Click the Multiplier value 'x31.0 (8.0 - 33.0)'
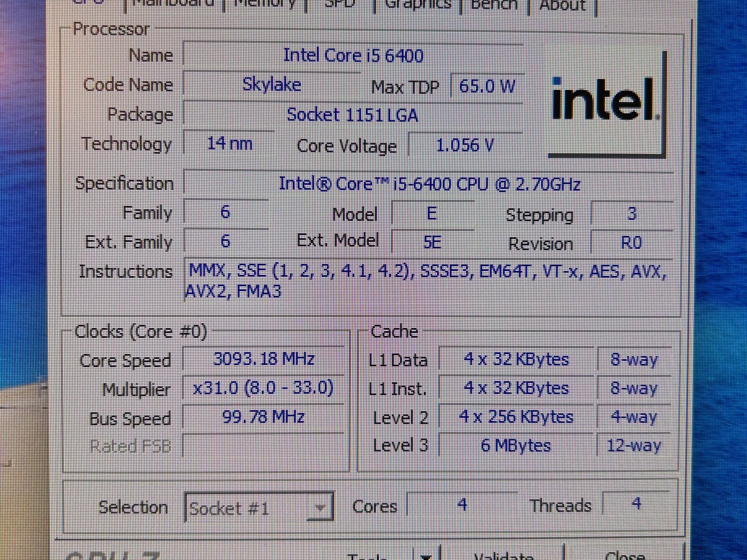Viewport: 747px width, 560px height. click(x=263, y=388)
